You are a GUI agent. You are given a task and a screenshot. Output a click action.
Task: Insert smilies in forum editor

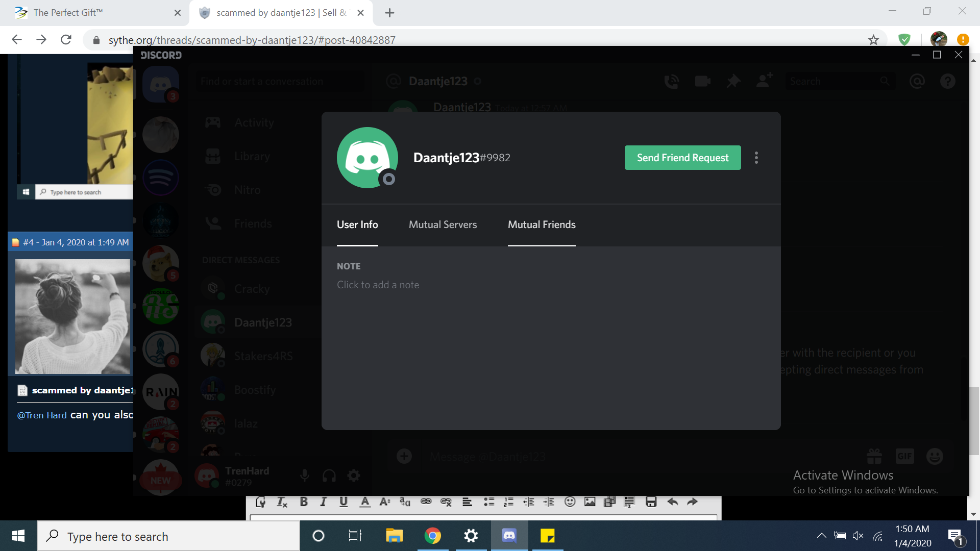click(570, 502)
